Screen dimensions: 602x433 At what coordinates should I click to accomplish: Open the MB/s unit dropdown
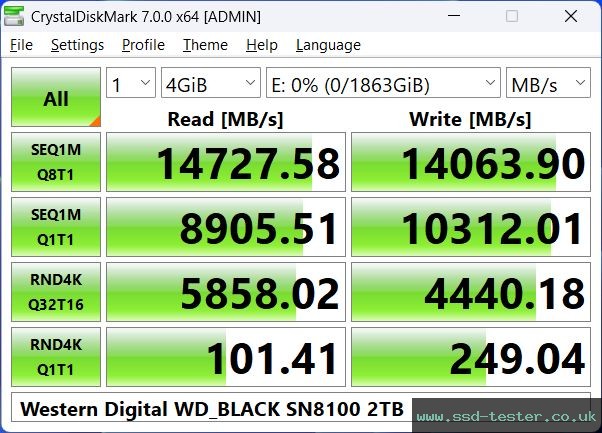click(x=548, y=83)
